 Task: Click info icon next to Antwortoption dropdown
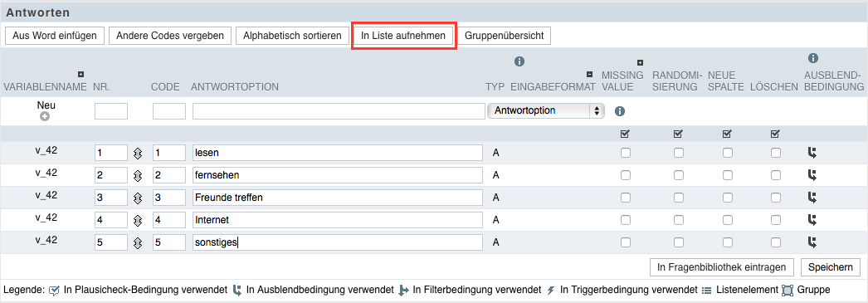(619, 111)
